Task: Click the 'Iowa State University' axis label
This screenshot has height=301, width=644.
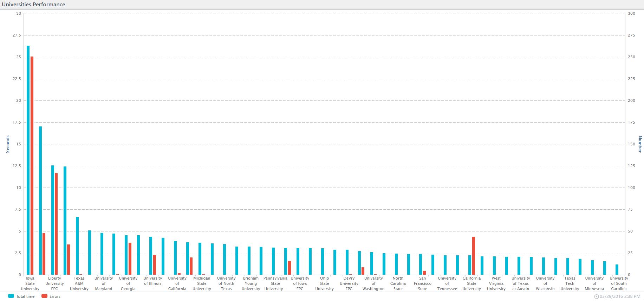Action: 30,283
